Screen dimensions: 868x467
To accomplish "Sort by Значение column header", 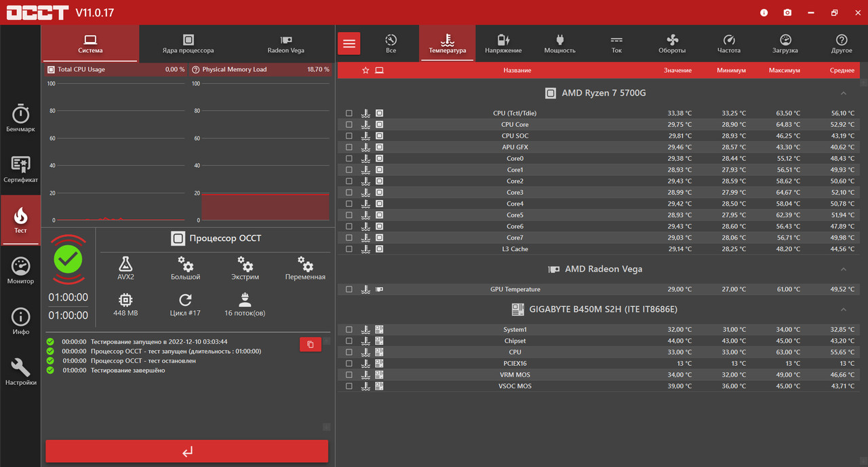I will pos(677,71).
